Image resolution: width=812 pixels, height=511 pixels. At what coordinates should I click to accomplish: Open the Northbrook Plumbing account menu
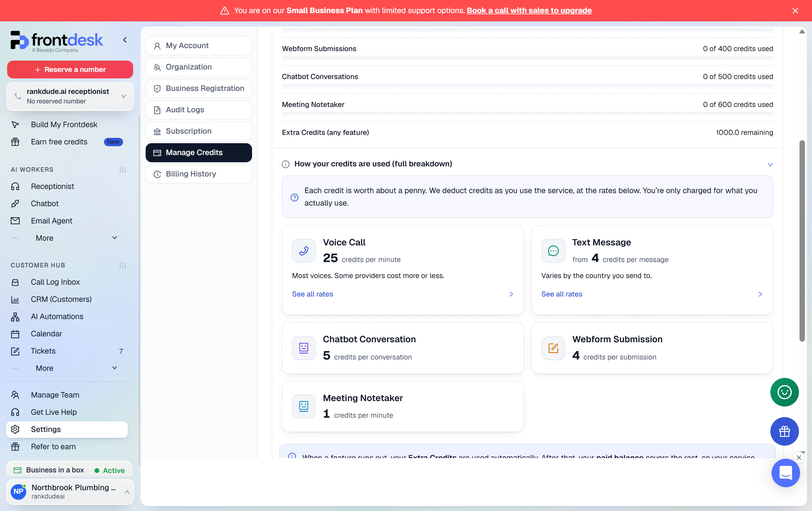pyautogui.click(x=70, y=491)
